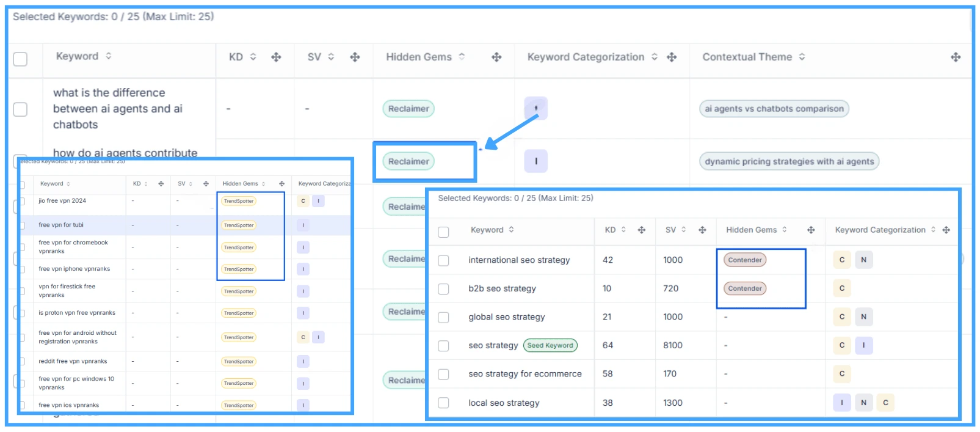
Task: Click the KD move icon in the SEO strategy table
Action: (x=641, y=230)
